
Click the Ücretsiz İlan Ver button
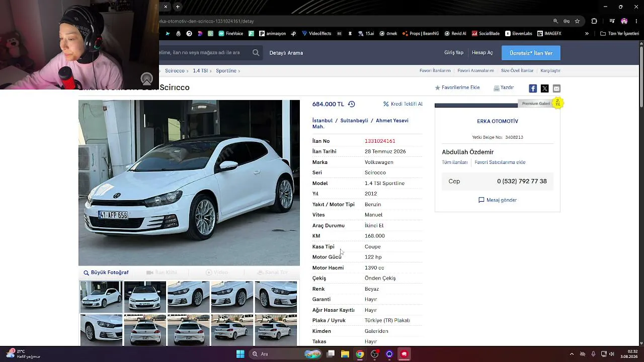pos(531,53)
